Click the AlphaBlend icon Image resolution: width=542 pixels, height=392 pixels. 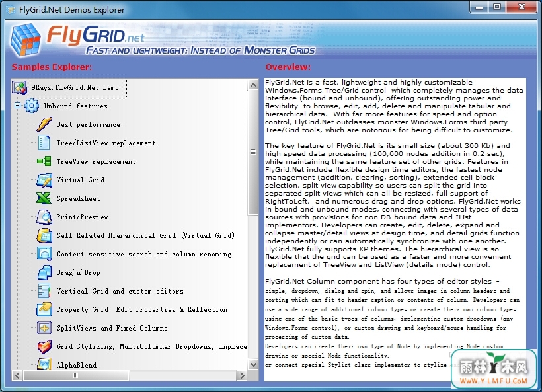tap(44, 364)
